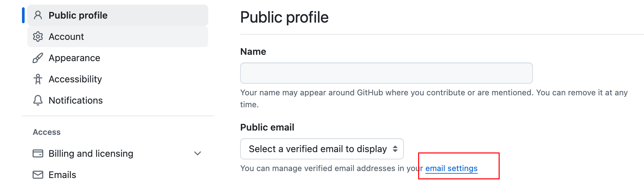
Task: Go to the Account settings page
Action: (x=118, y=37)
